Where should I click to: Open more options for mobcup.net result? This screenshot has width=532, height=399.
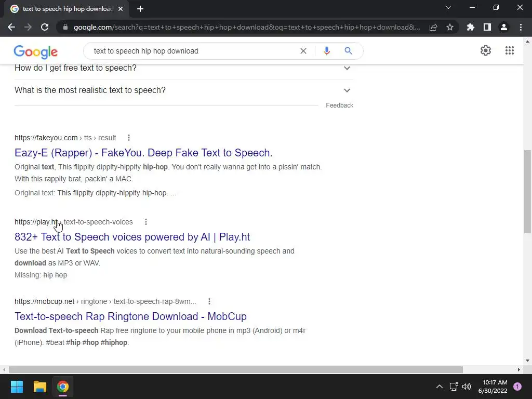(x=209, y=301)
